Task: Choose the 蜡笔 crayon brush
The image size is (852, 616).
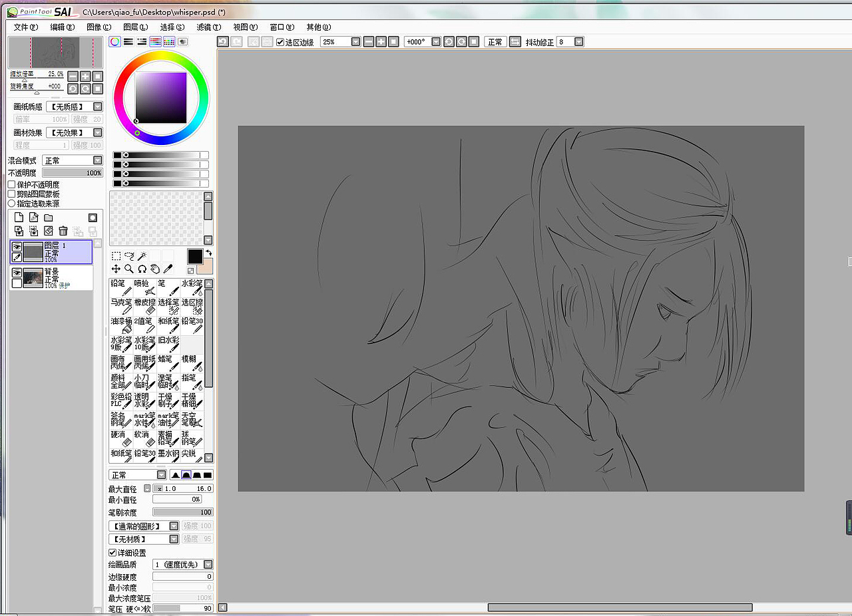Action: tap(168, 363)
